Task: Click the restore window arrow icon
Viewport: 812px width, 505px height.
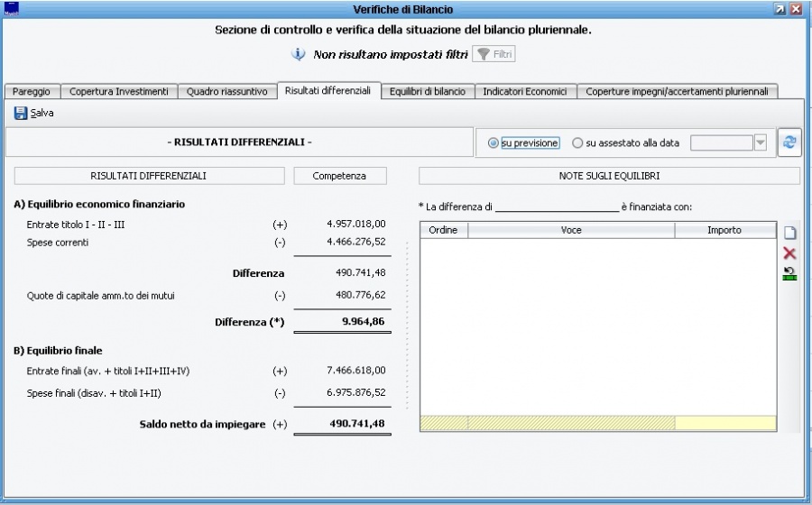Action: (780, 9)
